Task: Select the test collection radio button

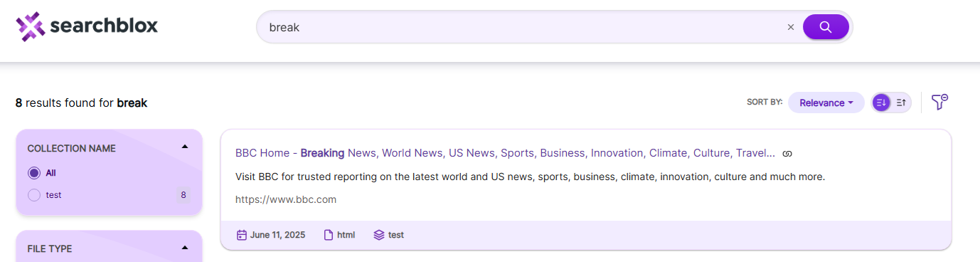Action: click(34, 195)
